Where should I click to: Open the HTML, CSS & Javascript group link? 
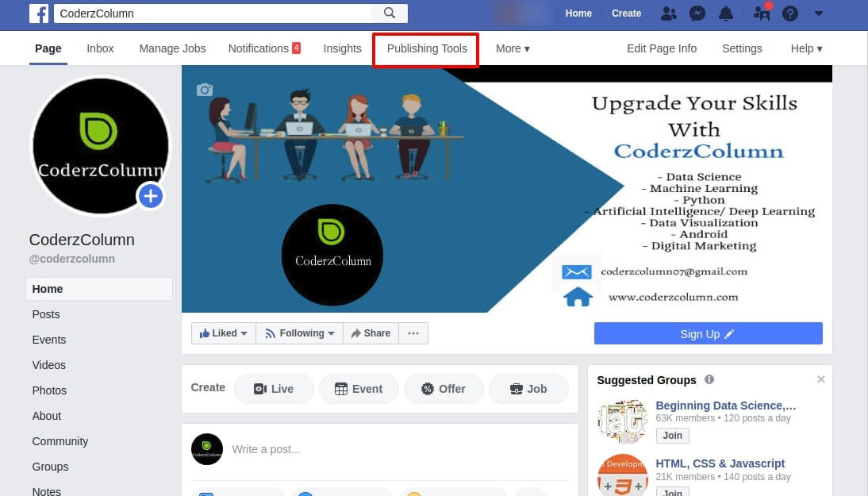(720, 463)
